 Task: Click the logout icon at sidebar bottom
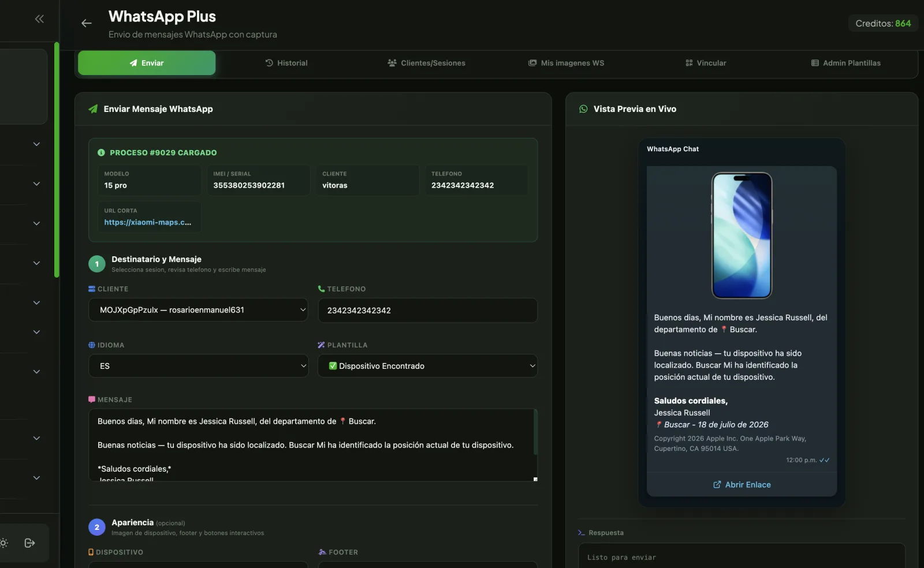30,543
